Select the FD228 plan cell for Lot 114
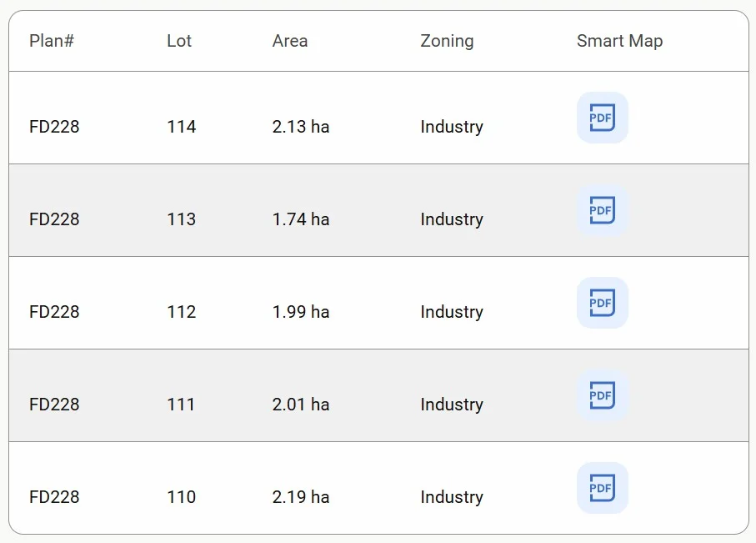 pyautogui.click(x=54, y=127)
